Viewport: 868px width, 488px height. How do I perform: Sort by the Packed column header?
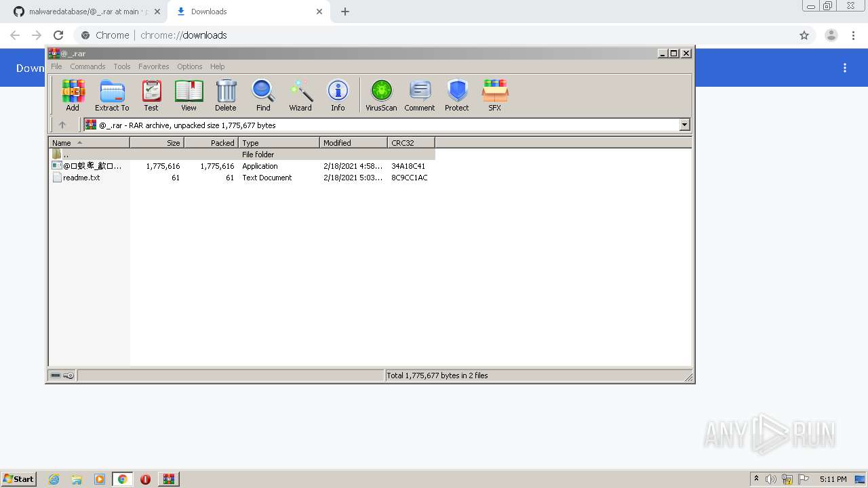211,143
